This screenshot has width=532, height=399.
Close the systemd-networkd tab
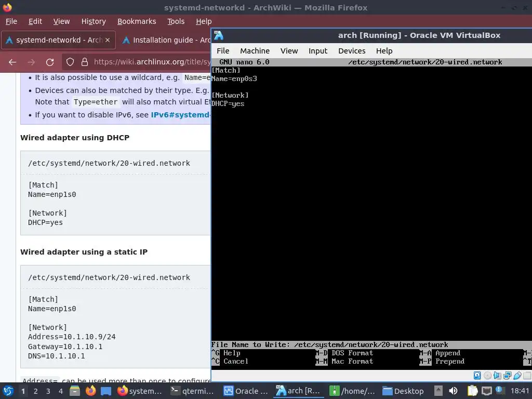click(x=108, y=40)
